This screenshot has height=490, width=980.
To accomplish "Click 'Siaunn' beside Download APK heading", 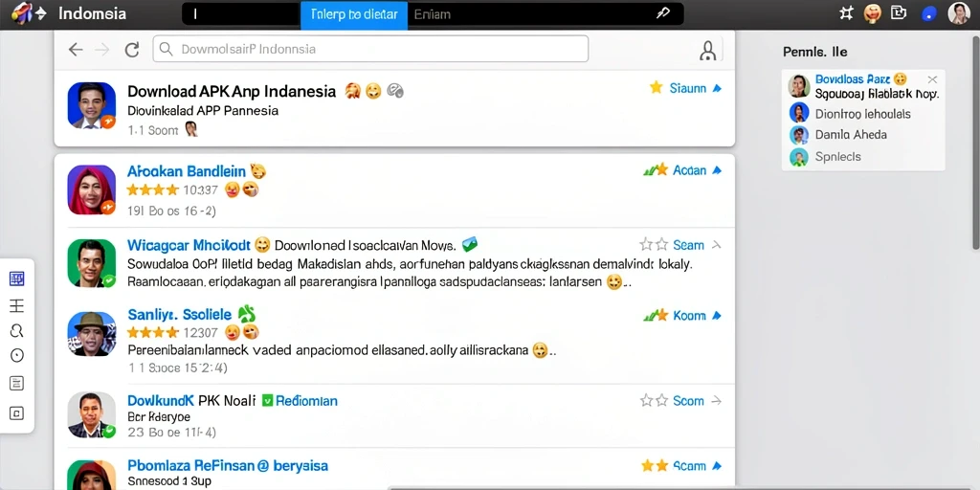I will [x=687, y=88].
